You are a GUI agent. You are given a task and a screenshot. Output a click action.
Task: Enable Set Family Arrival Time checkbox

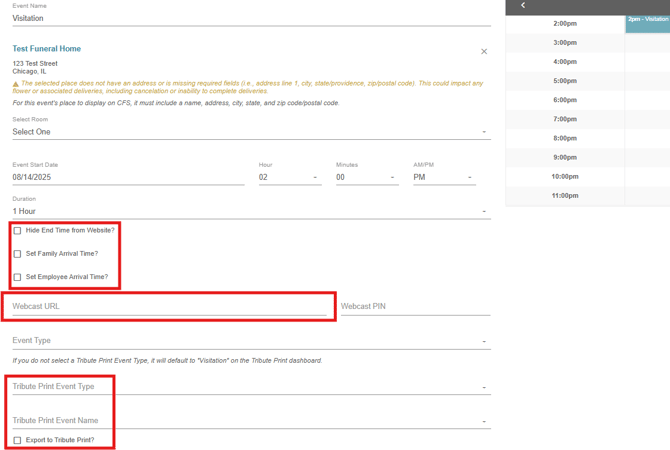(17, 254)
